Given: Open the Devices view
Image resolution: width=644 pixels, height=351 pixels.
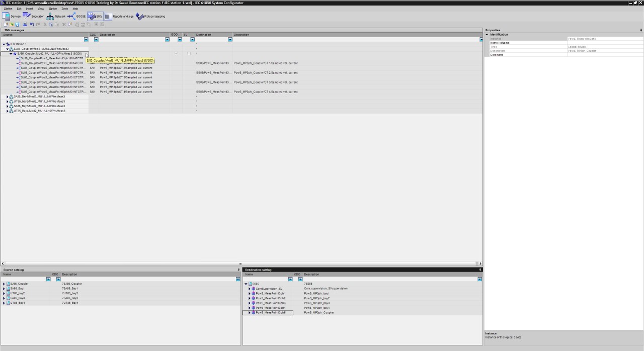Looking at the screenshot, I should [12, 17].
